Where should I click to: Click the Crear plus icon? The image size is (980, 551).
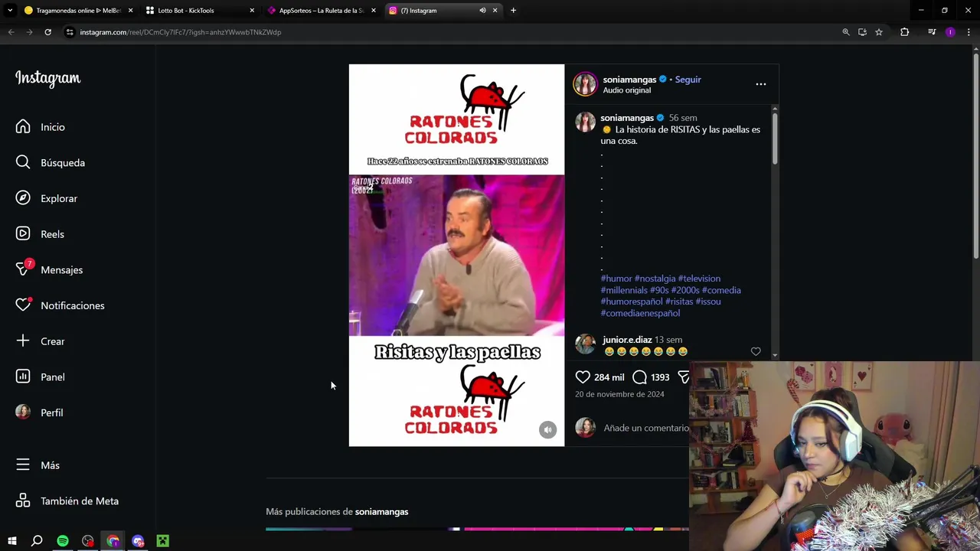tap(23, 341)
